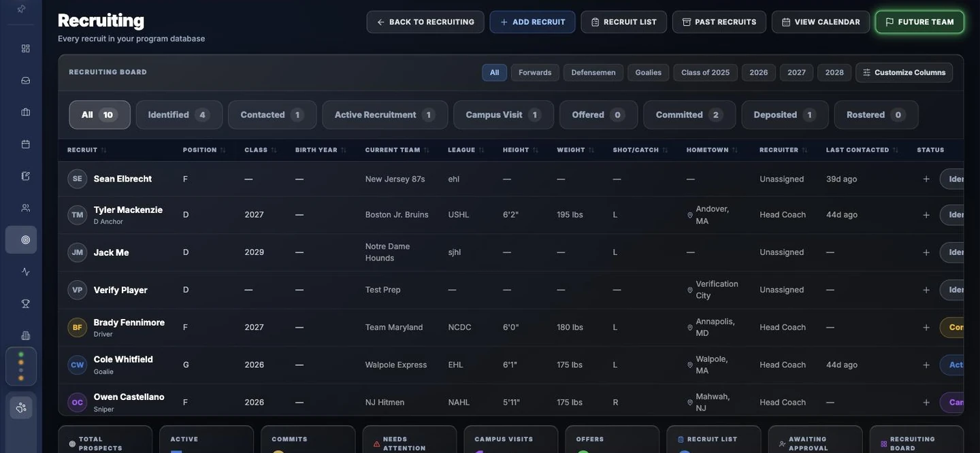The image size is (980, 453).
Task: Click View Calendar button
Action: (x=821, y=22)
